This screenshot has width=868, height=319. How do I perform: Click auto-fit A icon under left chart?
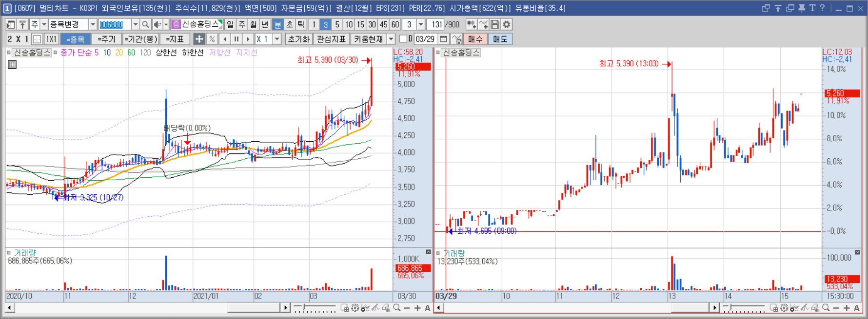pyautogui.click(x=428, y=308)
